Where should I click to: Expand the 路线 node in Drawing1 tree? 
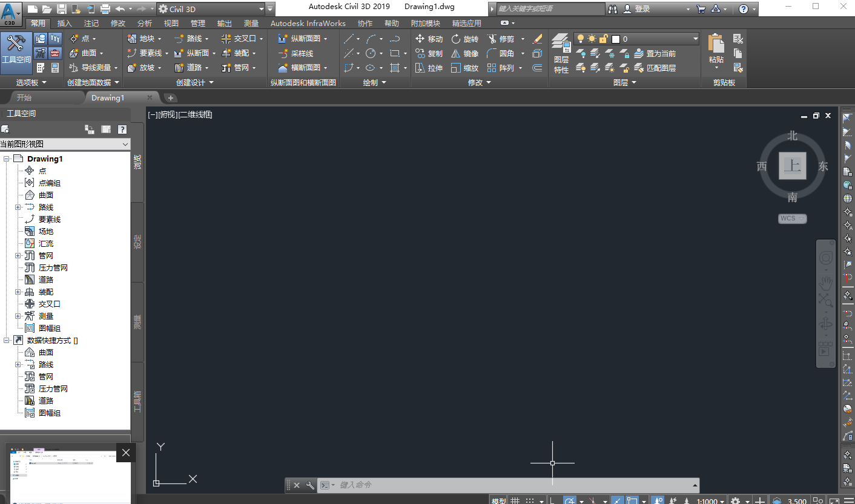[18, 206]
